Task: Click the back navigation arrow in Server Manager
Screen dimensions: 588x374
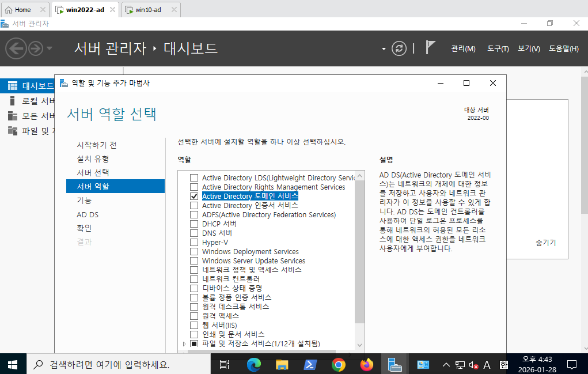Action: pos(16,48)
